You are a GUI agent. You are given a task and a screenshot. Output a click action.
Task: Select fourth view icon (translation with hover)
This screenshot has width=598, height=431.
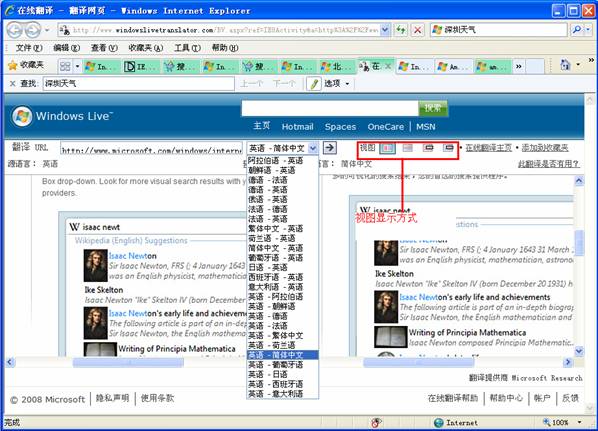[x=448, y=147]
